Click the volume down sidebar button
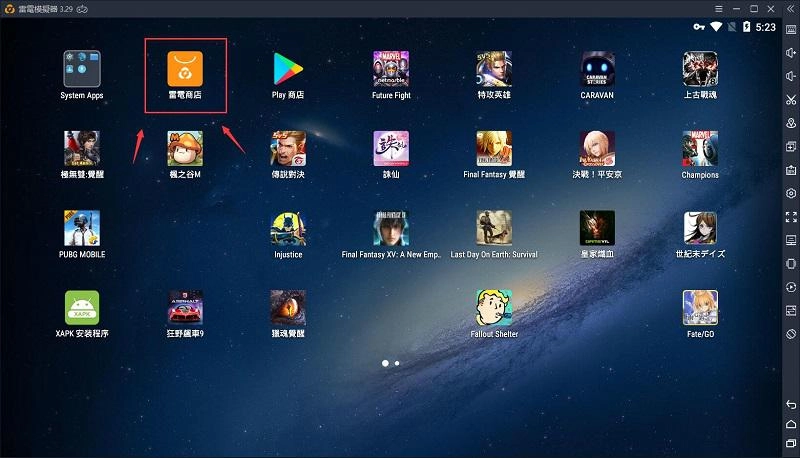800x458 pixels. [x=791, y=76]
